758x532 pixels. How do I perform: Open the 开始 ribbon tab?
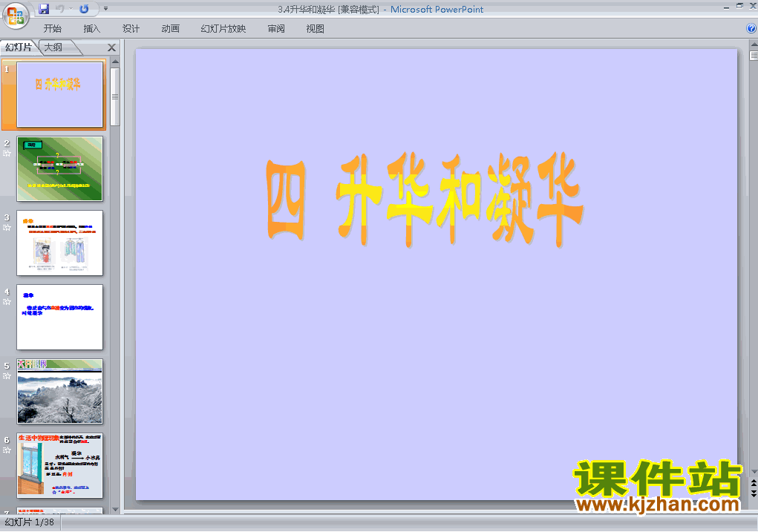(53, 28)
